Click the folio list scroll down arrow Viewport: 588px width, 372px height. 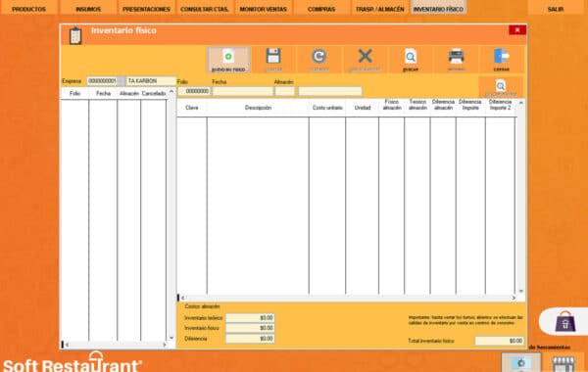coord(171,338)
